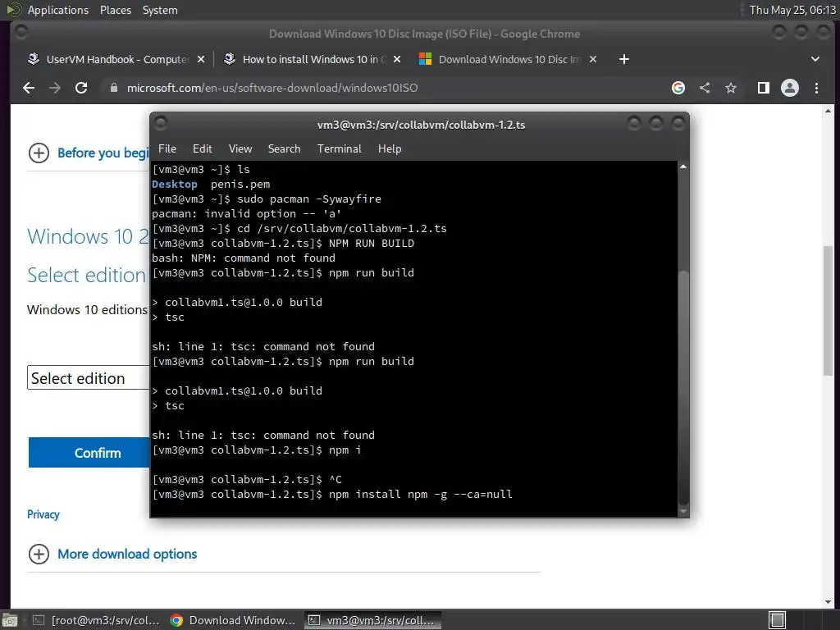Open a new Chrome tab

point(624,59)
